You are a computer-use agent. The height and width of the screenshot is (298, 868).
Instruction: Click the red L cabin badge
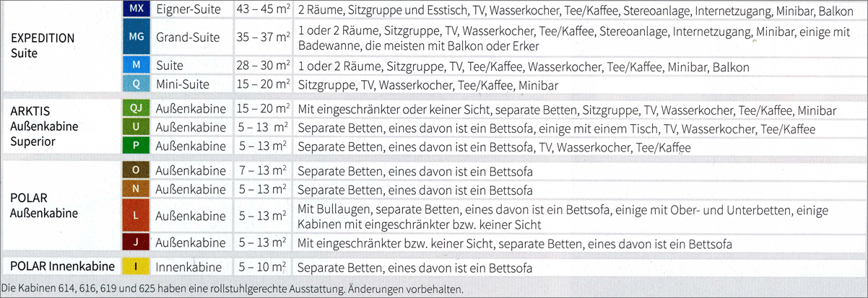click(x=136, y=216)
